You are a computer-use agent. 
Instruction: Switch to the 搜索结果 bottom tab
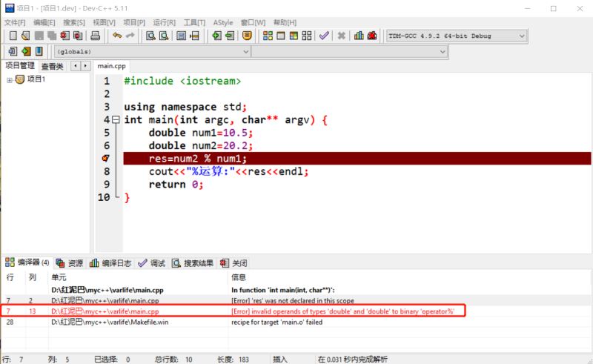click(193, 263)
